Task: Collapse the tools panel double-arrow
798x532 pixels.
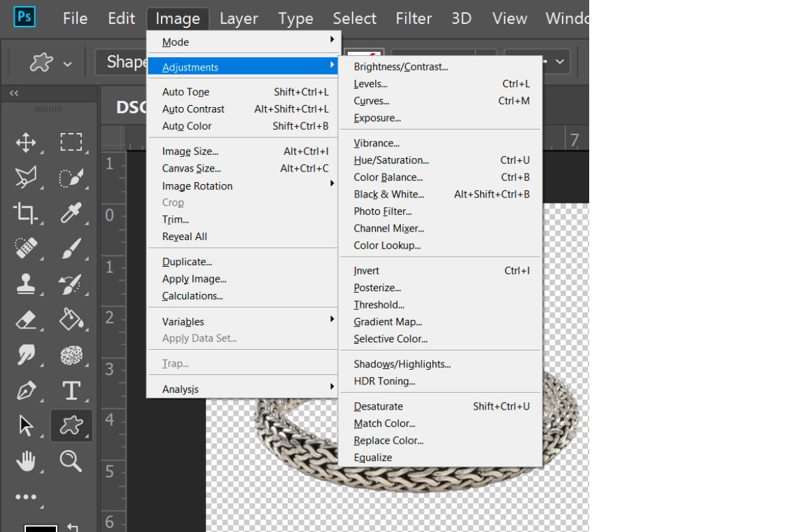Action: (13, 94)
